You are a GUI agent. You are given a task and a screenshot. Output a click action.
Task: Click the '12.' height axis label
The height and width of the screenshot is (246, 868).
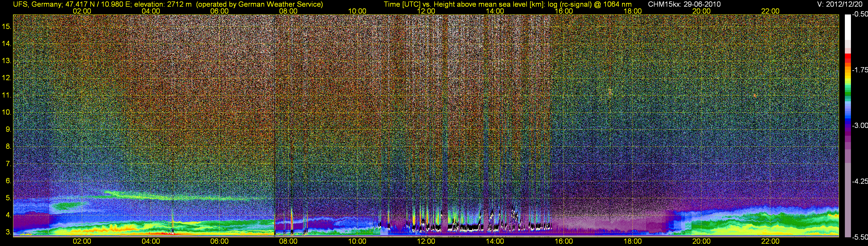point(7,78)
